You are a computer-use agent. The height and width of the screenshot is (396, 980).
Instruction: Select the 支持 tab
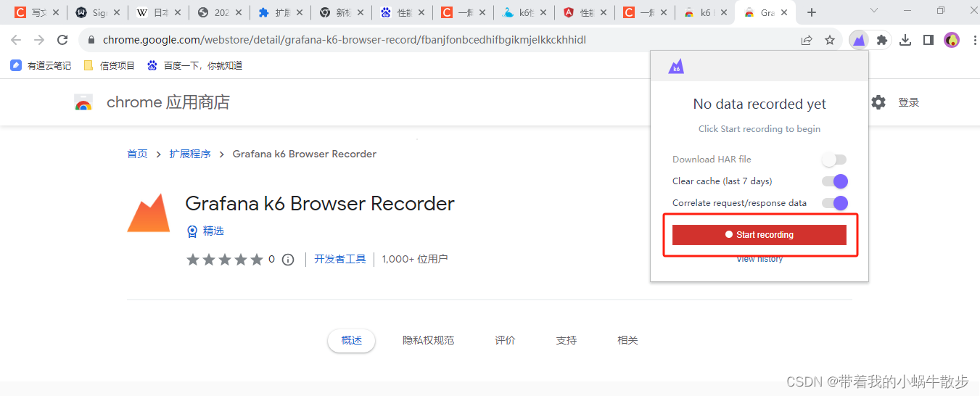(567, 340)
